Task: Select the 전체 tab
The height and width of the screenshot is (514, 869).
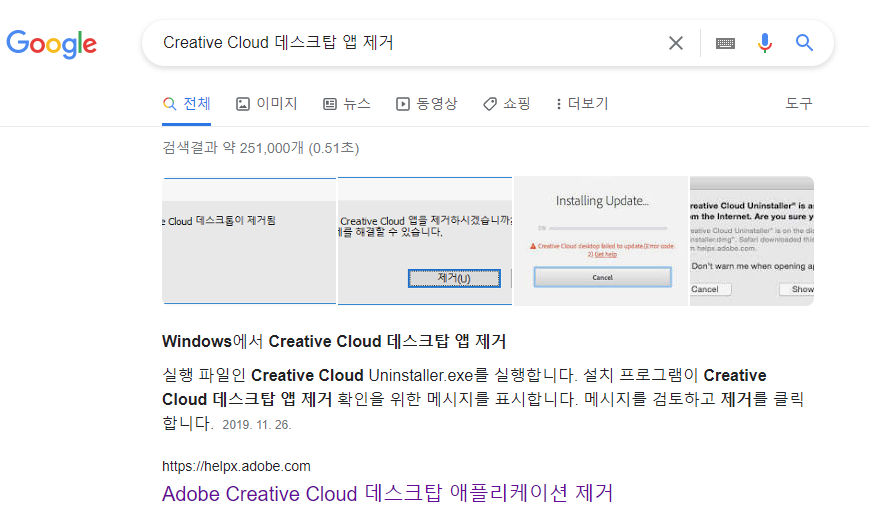Action: [x=187, y=104]
